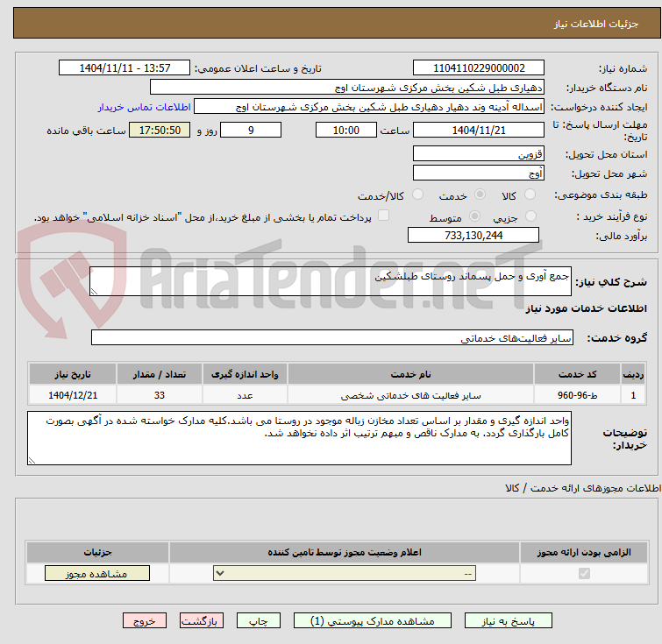Click the deadline date field 1404/11/21
662x644 pixels.
pyautogui.click(x=479, y=130)
